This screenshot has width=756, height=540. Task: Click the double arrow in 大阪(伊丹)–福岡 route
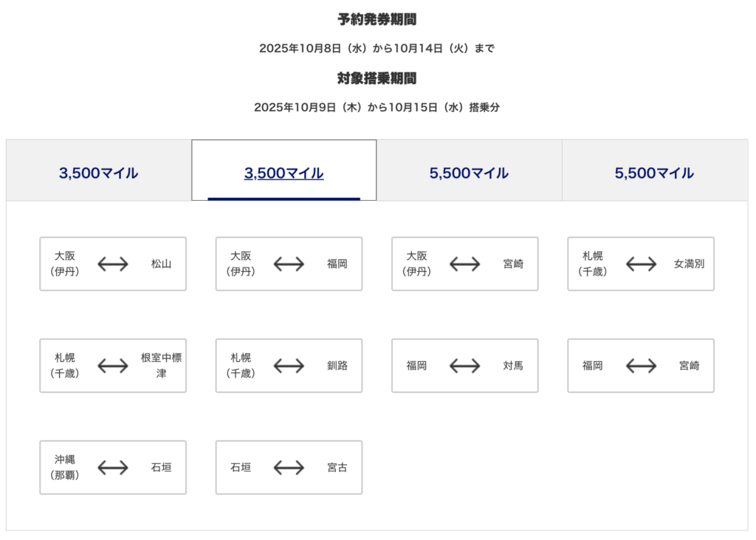click(289, 264)
